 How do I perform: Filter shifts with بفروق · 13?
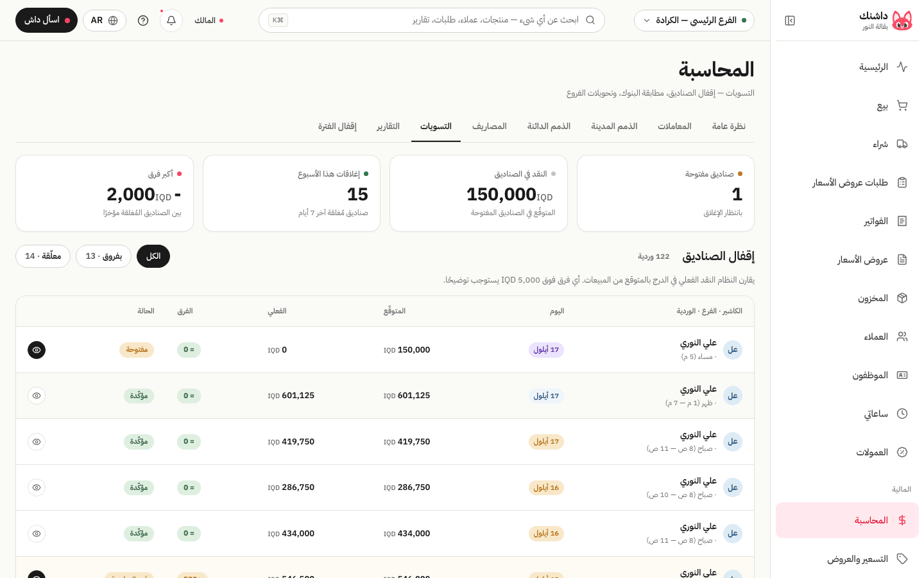104,256
